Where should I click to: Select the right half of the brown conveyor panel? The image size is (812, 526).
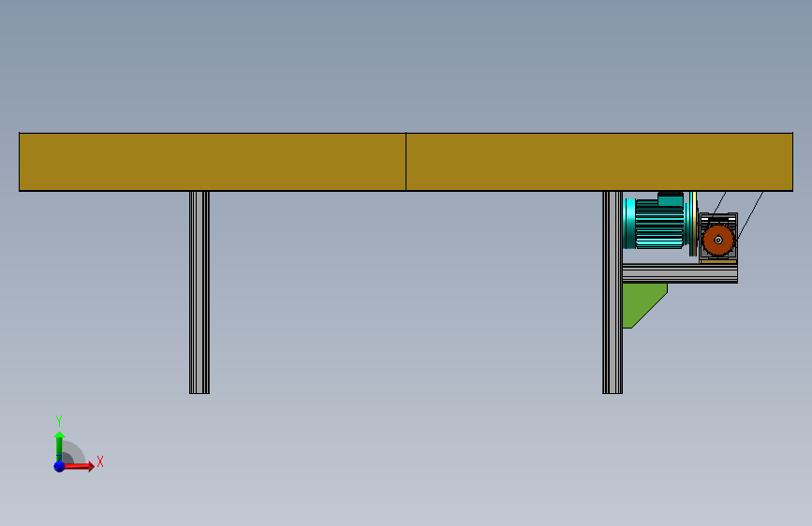point(599,162)
